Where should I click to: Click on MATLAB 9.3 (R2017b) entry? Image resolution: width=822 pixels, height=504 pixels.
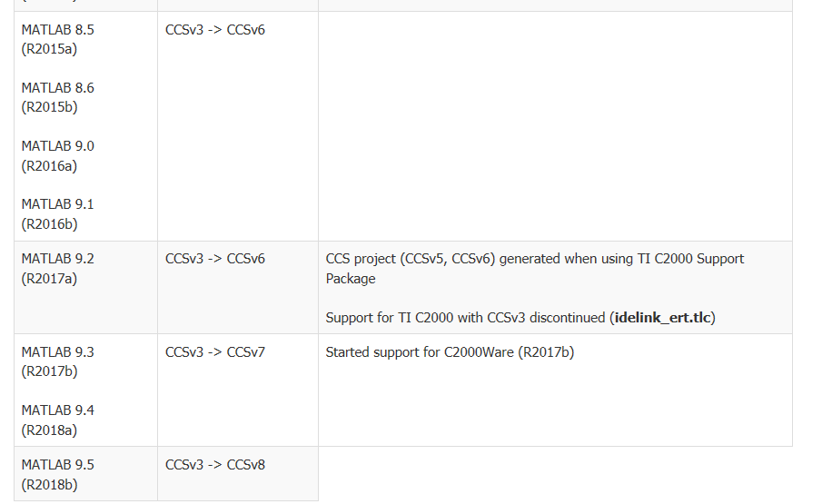(x=57, y=361)
